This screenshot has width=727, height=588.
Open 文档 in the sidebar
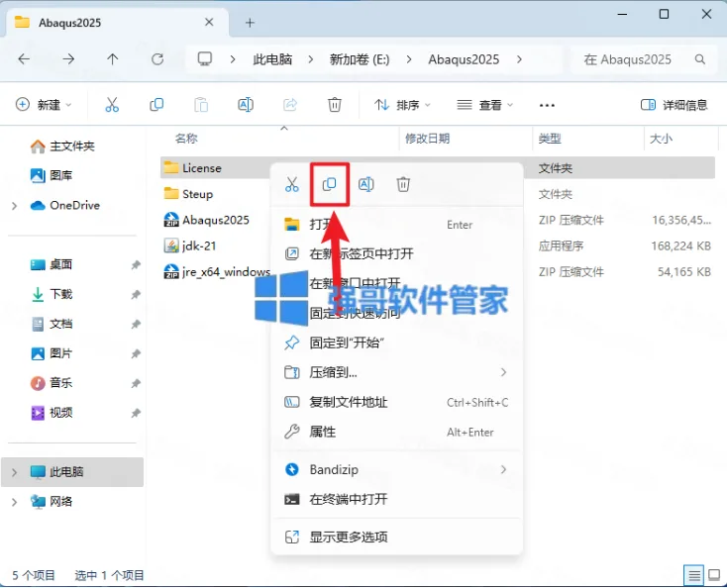coord(52,324)
